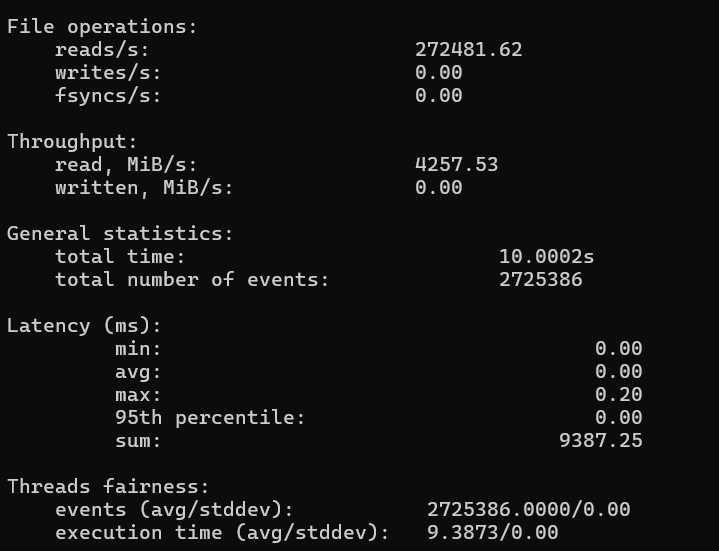The width and height of the screenshot is (719, 551).
Task: Click the "Throughput:" heading
Action: point(72,142)
